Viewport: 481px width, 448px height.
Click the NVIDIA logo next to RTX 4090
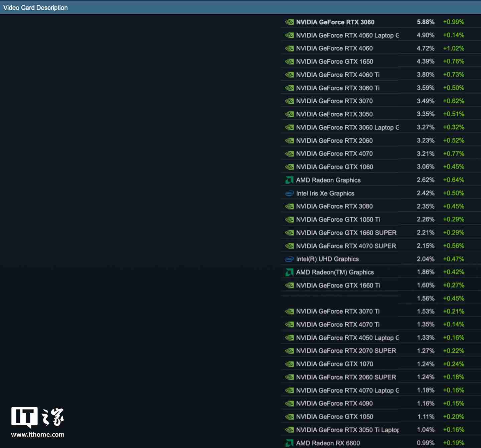(289, 404)
